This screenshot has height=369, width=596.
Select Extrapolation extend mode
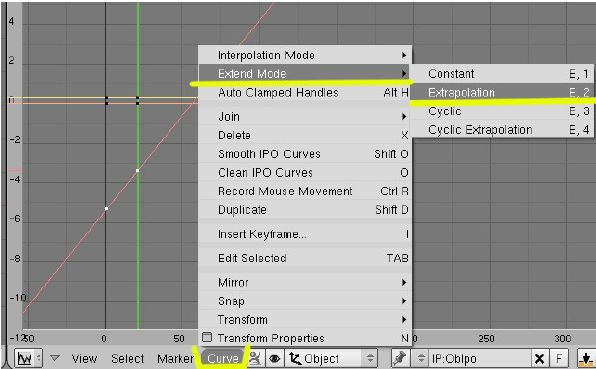pos(502,92)
